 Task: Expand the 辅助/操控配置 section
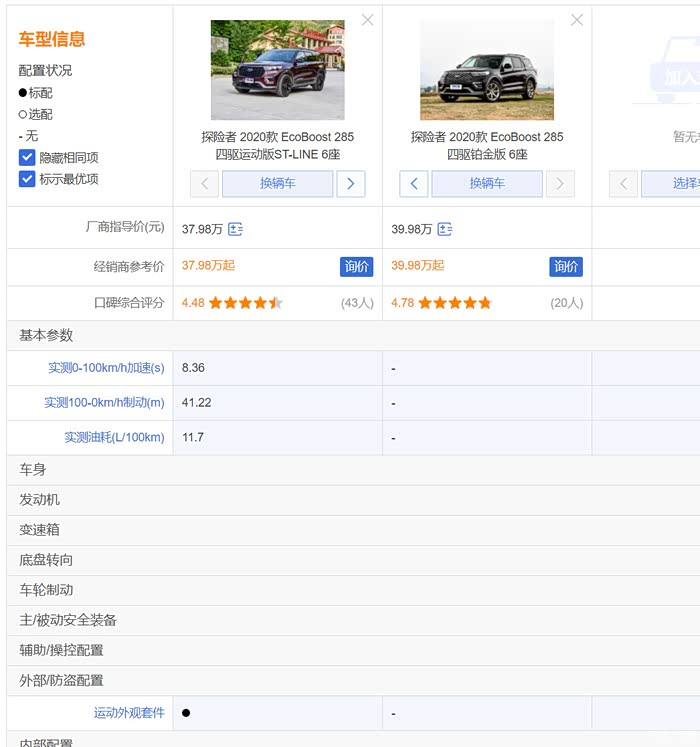pyautogui.click(x=354, y=650)
